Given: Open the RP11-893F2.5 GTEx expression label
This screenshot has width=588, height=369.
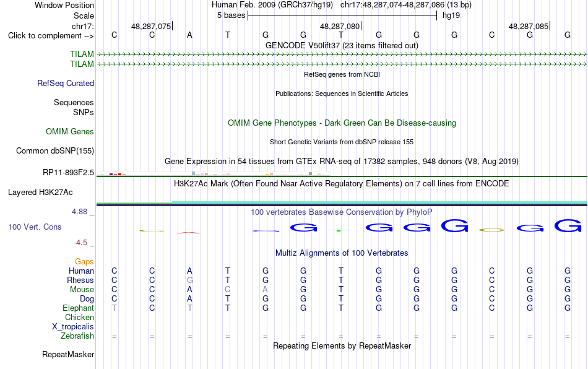Looking at the screenshot, I should [68, 173].
